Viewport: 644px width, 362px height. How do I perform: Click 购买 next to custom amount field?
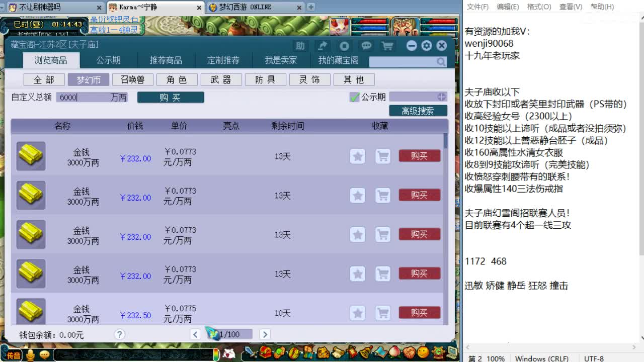[x=171, y=97]
